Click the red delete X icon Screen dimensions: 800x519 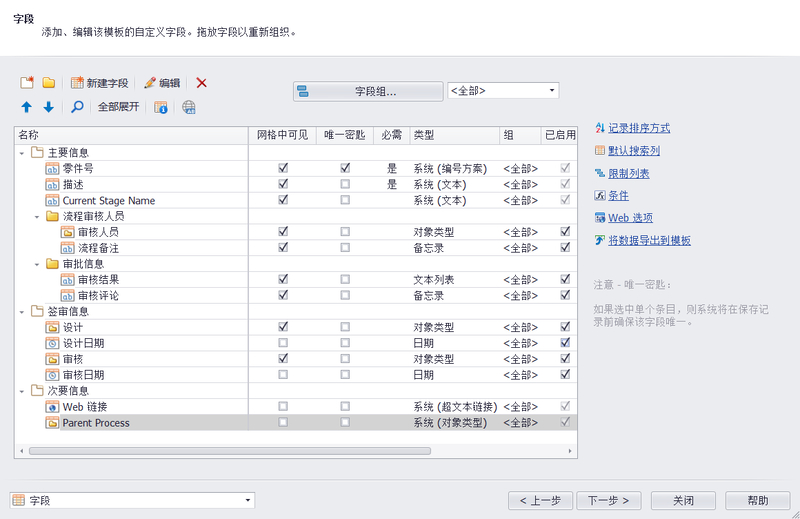[201, 83]
